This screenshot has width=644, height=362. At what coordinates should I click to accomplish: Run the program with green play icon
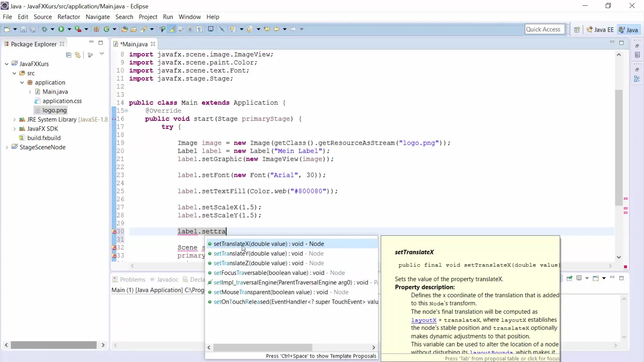click(x=61, y=29)
